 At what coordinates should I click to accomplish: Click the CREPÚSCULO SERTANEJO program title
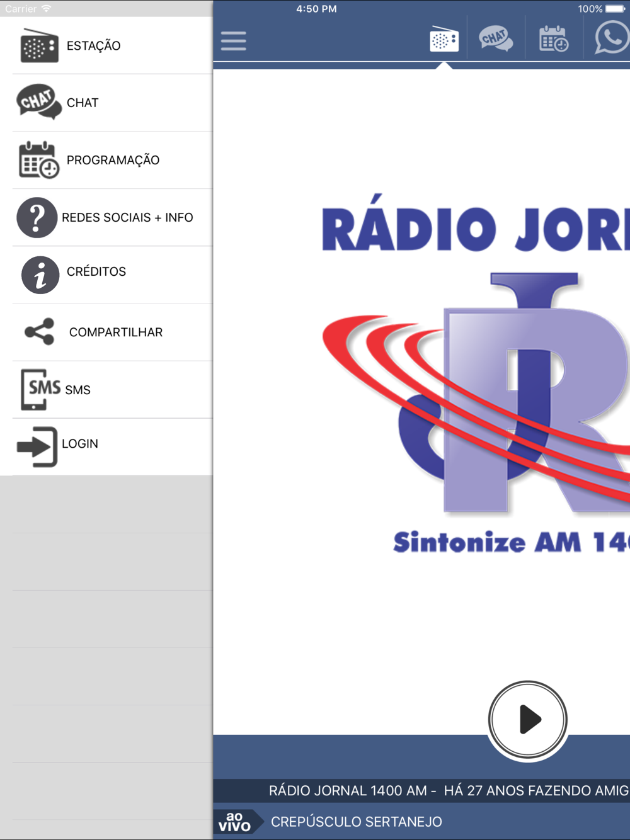pyautogui.click(x=357, y=822)
